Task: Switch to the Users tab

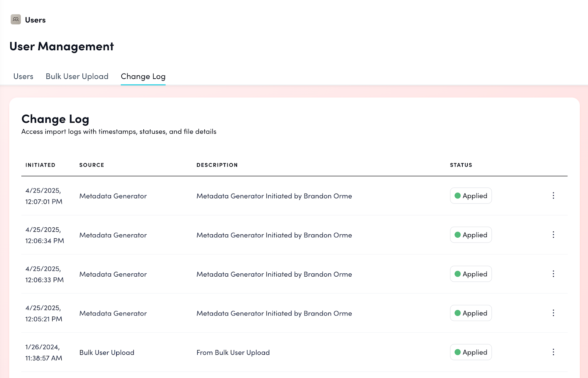Action: point(23,76)
